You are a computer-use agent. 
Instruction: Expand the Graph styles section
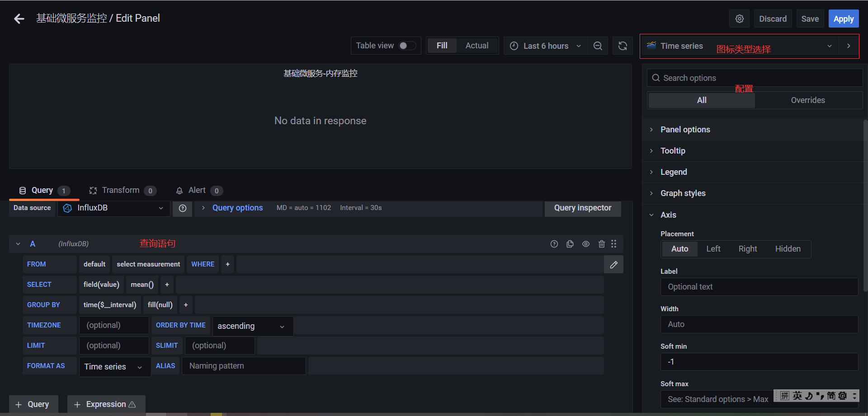coord(753,193)
